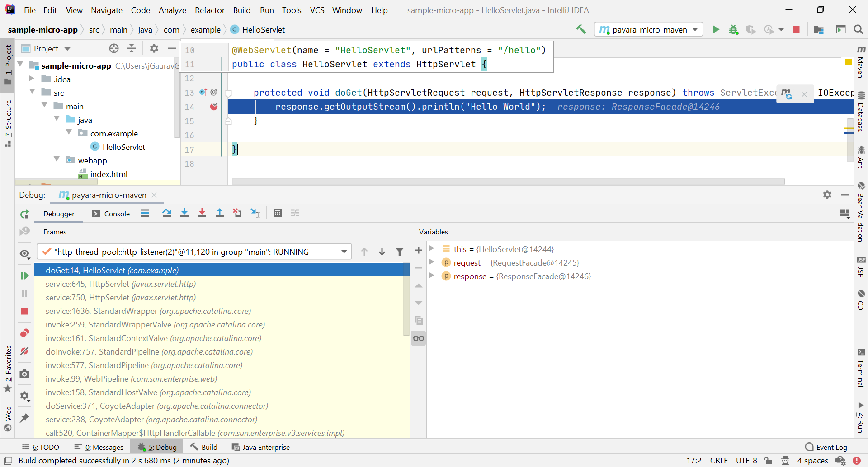Click the Debug bug icon in toolbar
The image size is (868, 467).
[734, 29]
